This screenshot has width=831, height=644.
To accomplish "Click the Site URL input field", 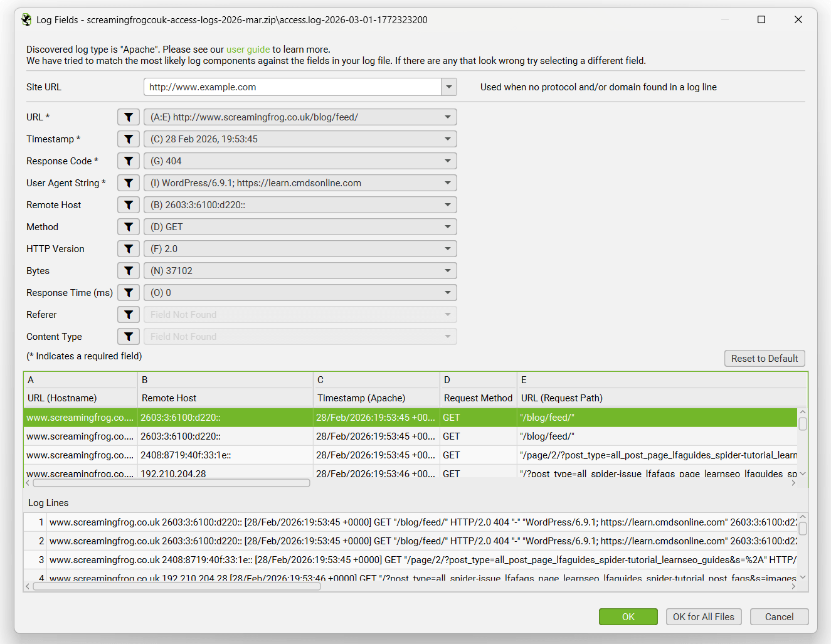I will (292, 87).
